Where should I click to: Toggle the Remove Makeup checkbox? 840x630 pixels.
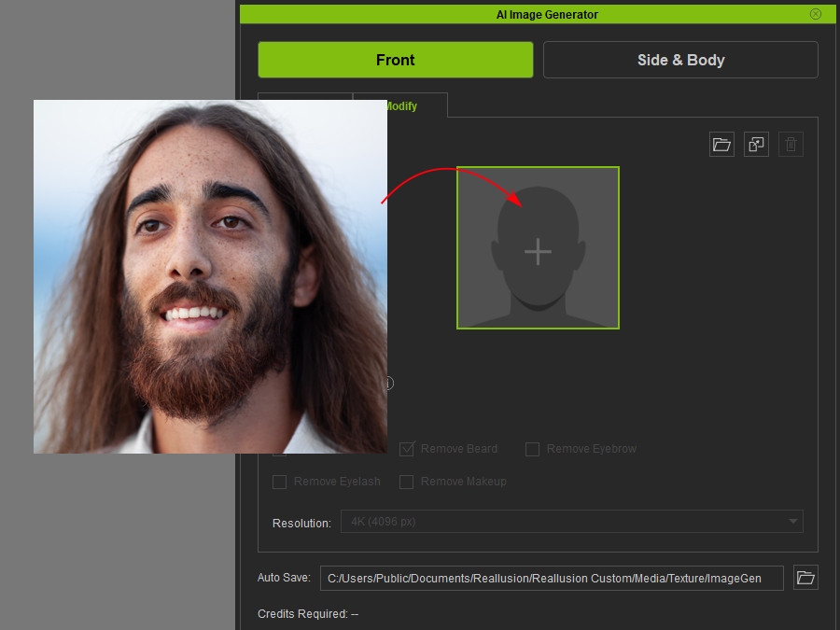pos(407,482)
